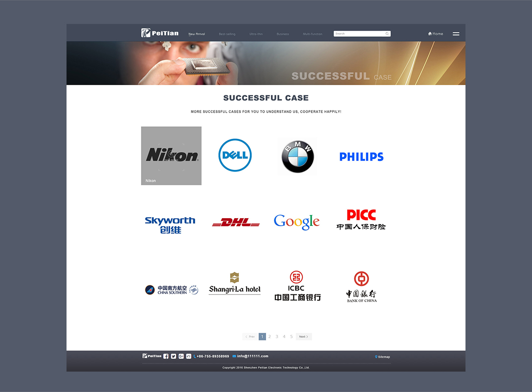
Task: Click the PeiTian logo in the header
Action: (x=160, y=33)
